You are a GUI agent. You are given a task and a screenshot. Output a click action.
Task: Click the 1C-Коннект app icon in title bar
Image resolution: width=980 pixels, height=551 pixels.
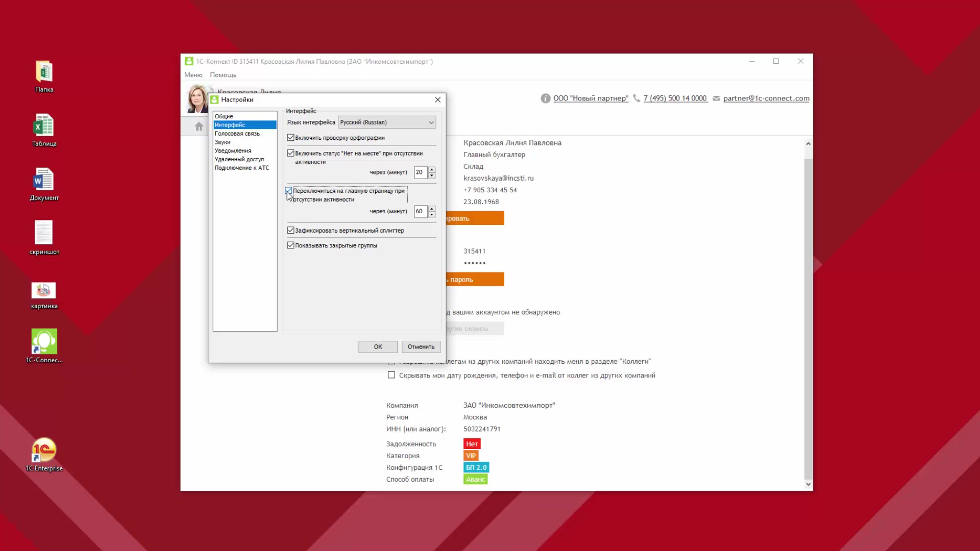[189, 61]
